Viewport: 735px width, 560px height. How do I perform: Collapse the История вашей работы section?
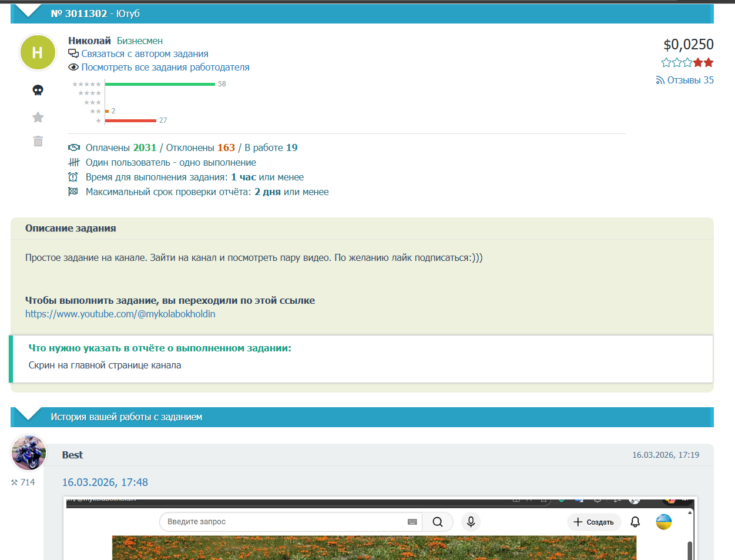[x=26, y=414]
